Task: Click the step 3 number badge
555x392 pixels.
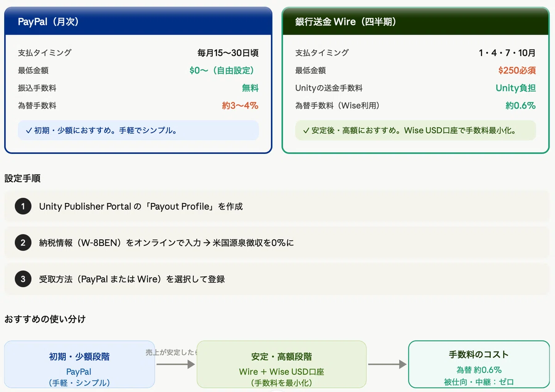Action: tap(23, 279)
